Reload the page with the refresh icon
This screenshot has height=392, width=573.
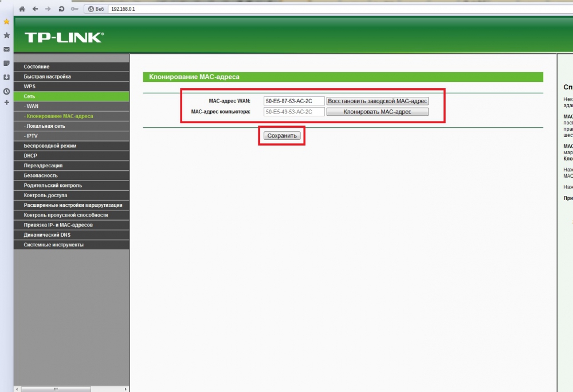(x=61, y=9)
